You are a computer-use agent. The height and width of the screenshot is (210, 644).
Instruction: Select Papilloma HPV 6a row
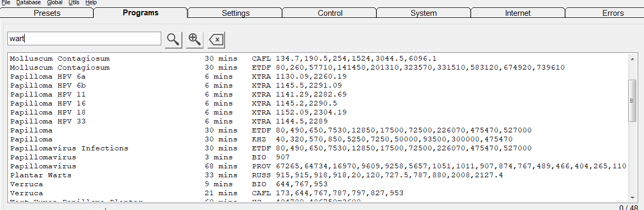318,77
